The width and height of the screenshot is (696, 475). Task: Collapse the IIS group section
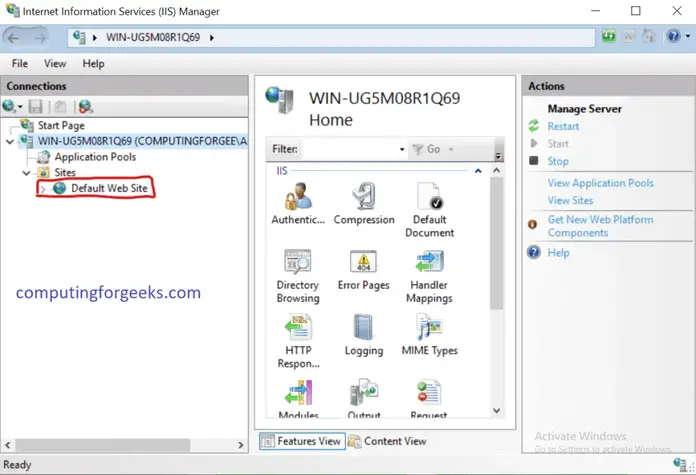point(478,171)
